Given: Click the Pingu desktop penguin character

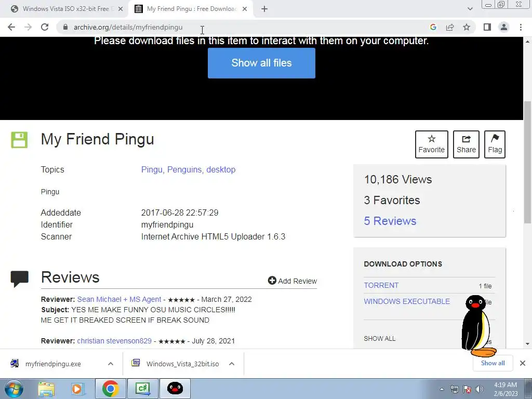Looking at the screenshot, I should [478, 326].
